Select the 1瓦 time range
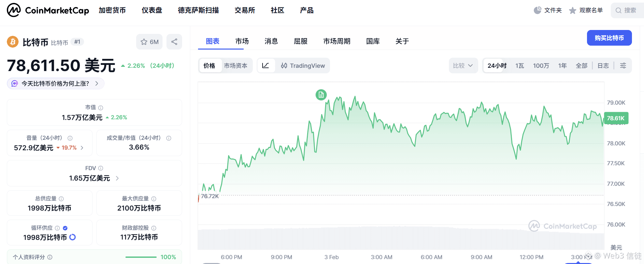The height and width of the screenshot is (264, 644). pyautogui.click(x=520, y=66)
